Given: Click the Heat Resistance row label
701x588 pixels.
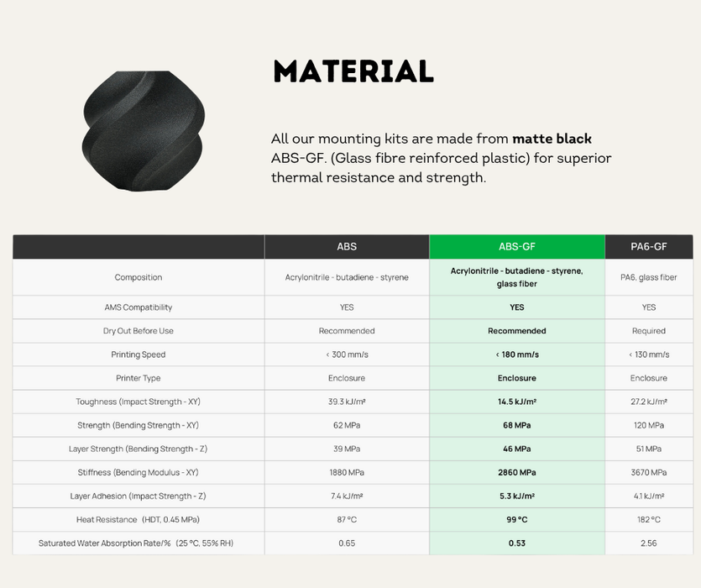Looking at the screenshot, I should click(x=139, y=519).
